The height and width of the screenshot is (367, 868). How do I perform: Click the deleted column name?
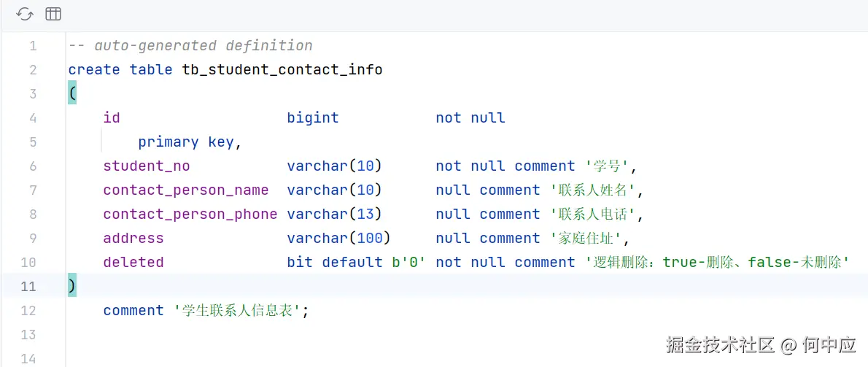click(133, 263)
